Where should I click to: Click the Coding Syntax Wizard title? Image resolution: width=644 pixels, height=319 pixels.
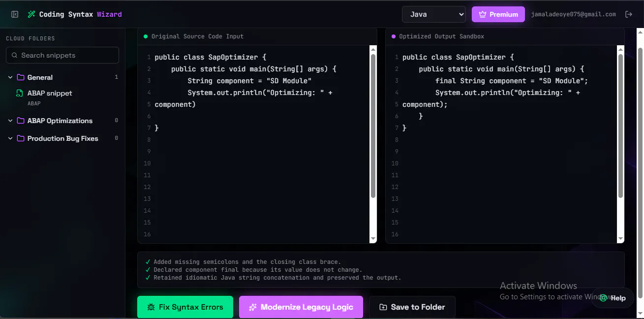[80, 14]
